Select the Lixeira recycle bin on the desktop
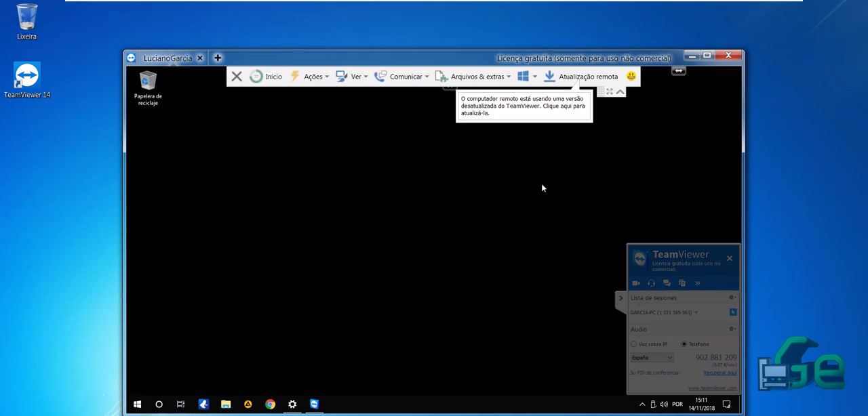Screen dimensions: 868x416 pos(27,22)
